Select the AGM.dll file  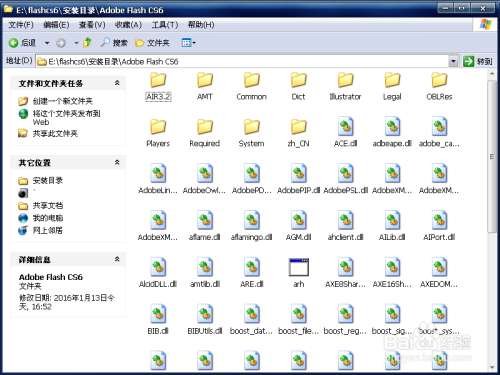pyautogui.click(x=299, y=226)
